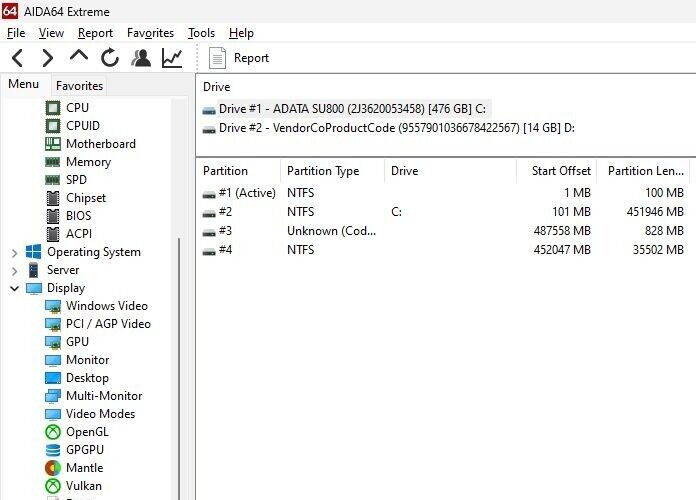
Task: Open the Favorites menu in menu bar
Action: coord(150,33)
